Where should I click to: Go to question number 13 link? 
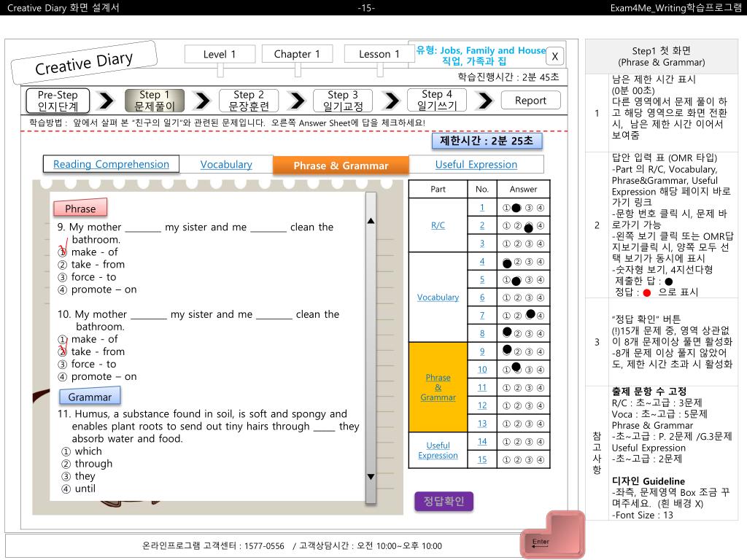click(x=482, y=424)
